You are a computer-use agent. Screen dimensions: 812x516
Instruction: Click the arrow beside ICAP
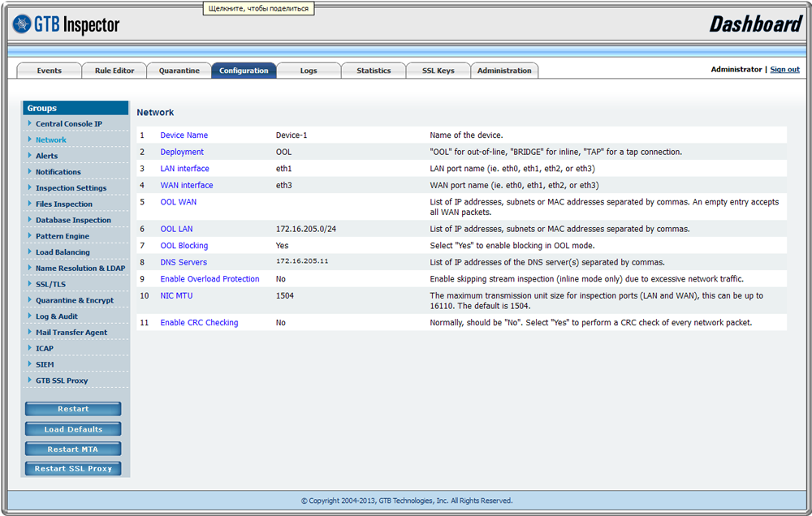(x=29, y=348)
